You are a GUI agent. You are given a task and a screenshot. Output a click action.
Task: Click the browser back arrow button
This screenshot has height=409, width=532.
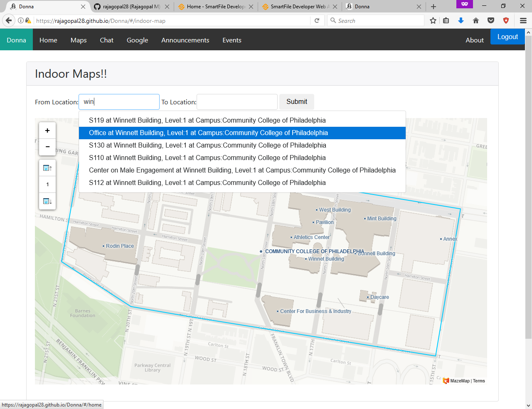pos(9,20)
